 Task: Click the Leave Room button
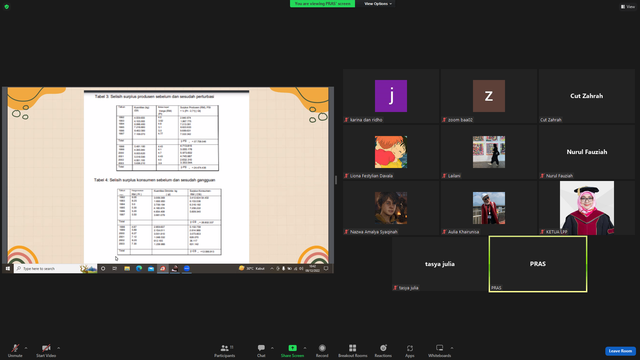pos(620,351)
